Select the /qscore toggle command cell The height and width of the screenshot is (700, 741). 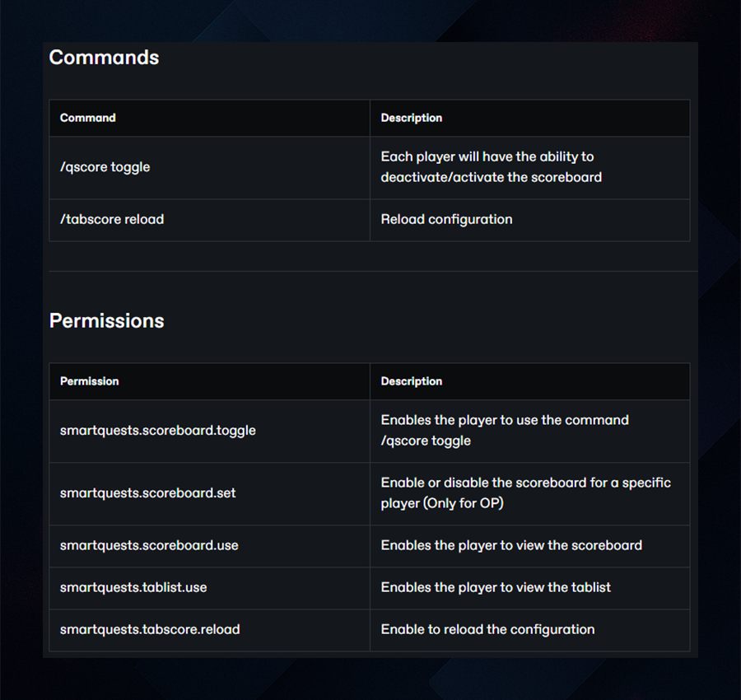pyautogui.click(x=209, y=167)
